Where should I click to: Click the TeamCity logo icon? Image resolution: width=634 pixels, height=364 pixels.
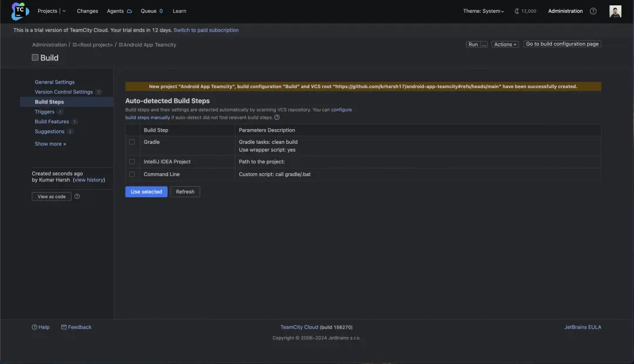(x=20, y=11)
